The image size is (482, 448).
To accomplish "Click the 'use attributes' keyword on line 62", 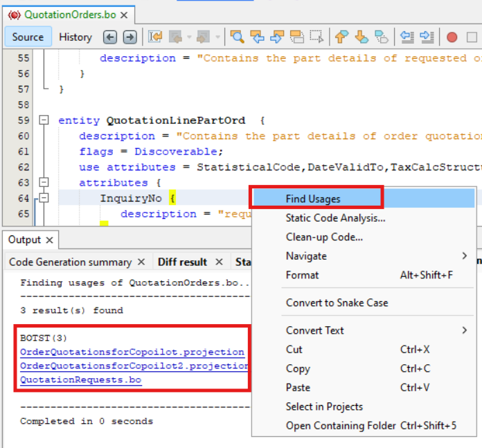I will (127, 167).
